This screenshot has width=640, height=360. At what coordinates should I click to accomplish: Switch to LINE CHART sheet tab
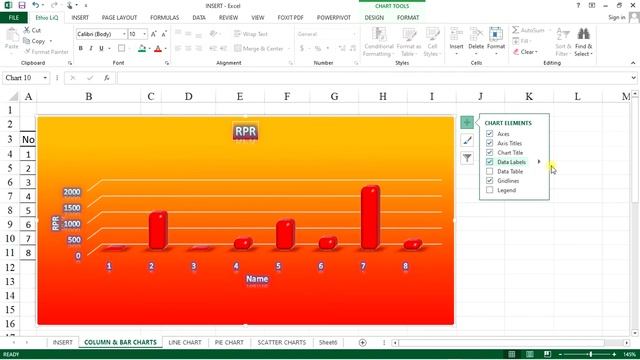(185, 342)
